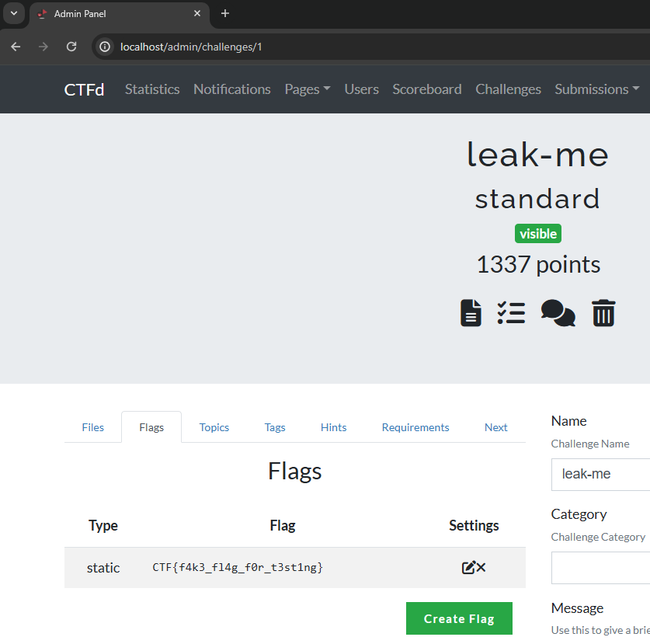Screen dimensions: 650x644
Task: Click the Create Flag button
Action: tap(459, 618)
